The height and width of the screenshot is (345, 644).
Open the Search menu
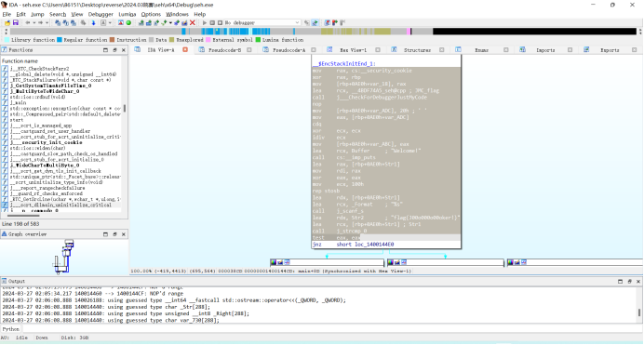[58, 14]
